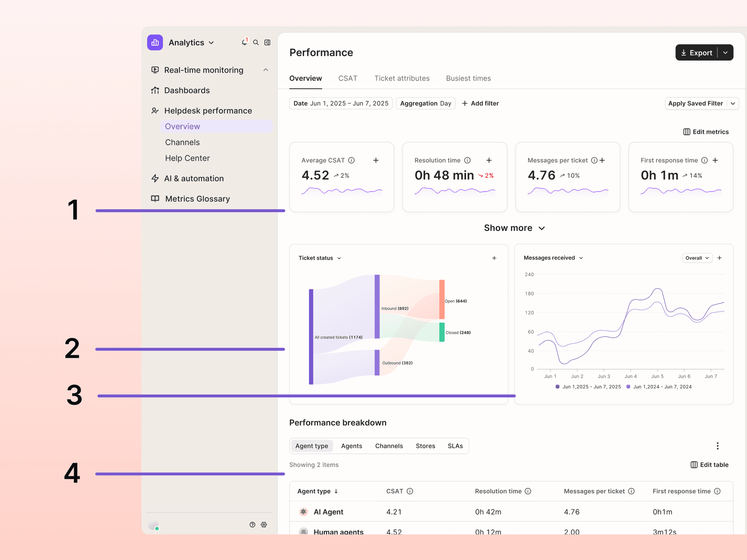Click the info icon beside Resolution time card

(467, 160)
